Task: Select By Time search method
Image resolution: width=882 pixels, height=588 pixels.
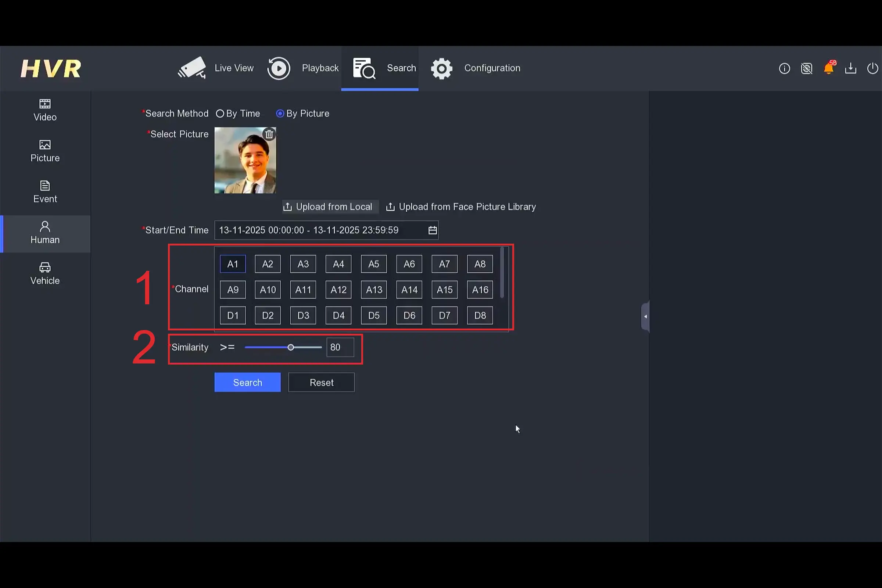Action: (x=220, y=114)
